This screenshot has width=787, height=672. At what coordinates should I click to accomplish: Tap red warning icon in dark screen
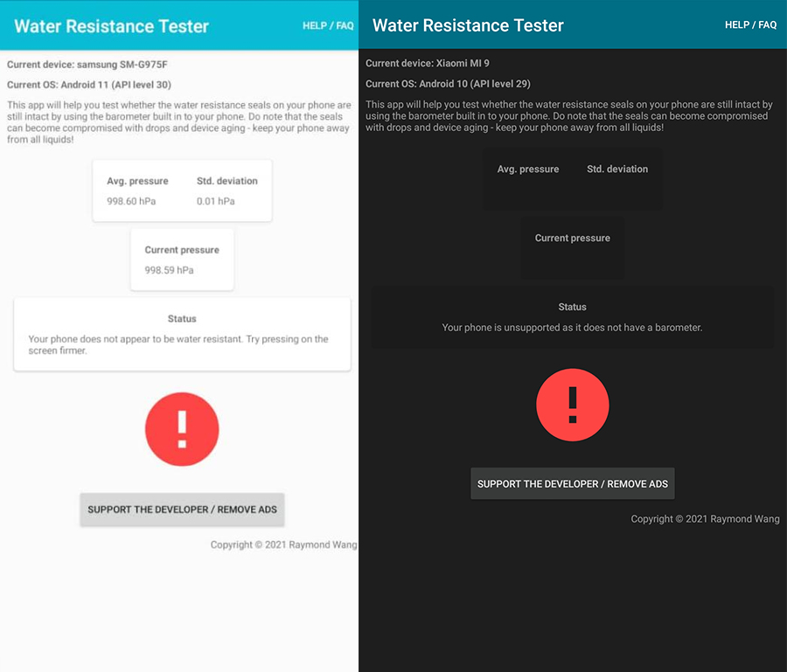pos(573,405)
